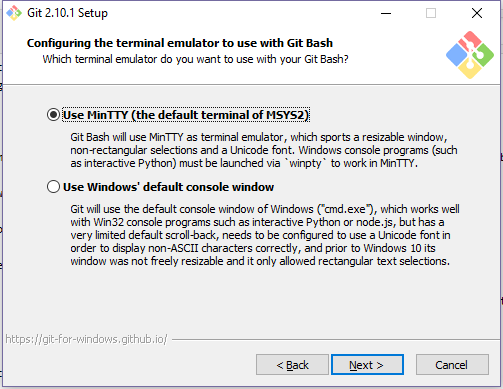The height and width of the screenshot is (389, 503).
Task: Click the large Git logo in header
Action: [x=470, y=55]
